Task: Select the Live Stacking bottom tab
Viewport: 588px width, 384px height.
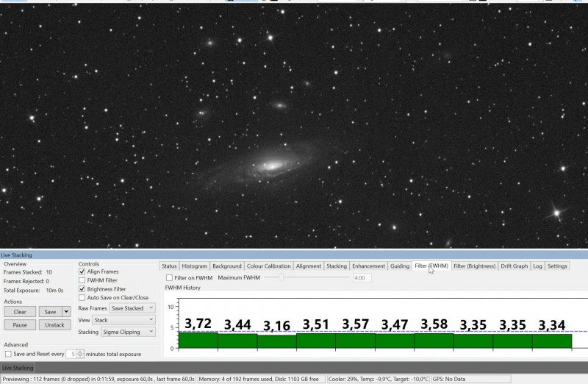Action: click(18, 368)
